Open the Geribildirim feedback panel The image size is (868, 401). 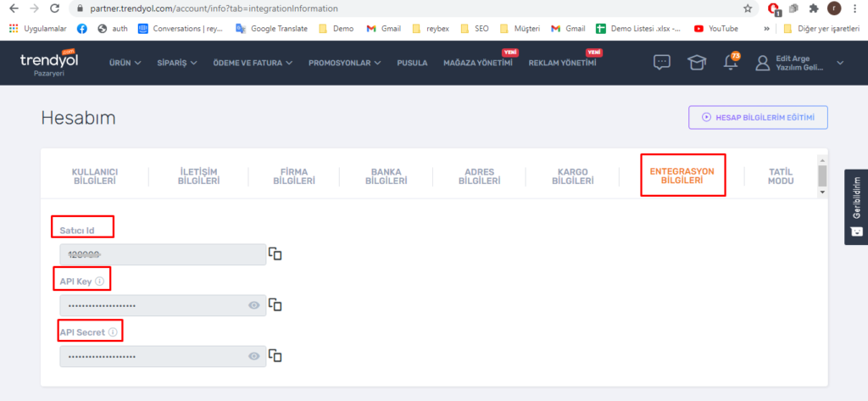click(856, 207)
